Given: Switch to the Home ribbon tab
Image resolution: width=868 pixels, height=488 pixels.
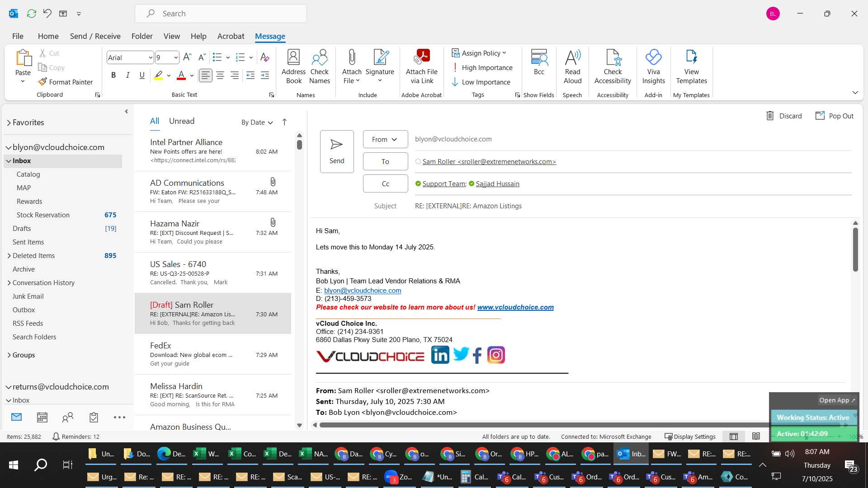Looking at the screenshot, I should point(48,36).
